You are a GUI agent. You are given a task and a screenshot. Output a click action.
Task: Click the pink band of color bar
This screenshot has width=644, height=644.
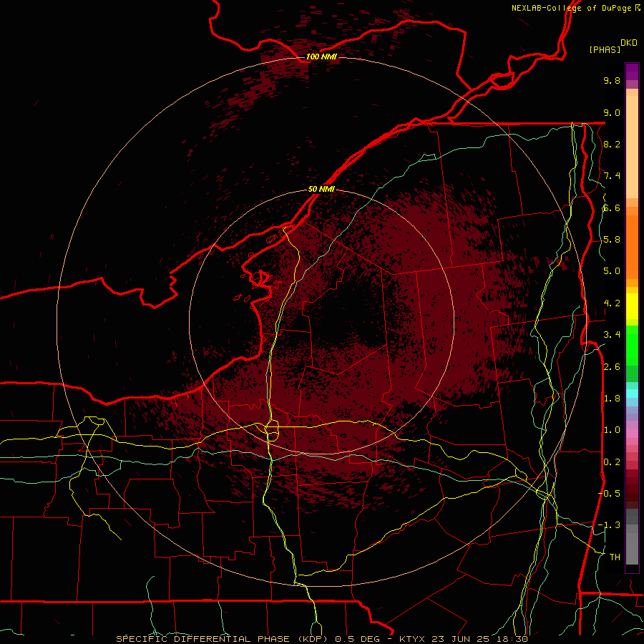pyautogui.click(x=632, y=434)
